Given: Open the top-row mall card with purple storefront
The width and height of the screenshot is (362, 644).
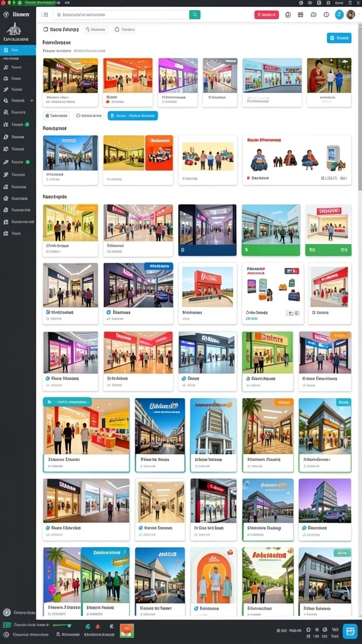Looking at the screenshot, I should 178,82.
